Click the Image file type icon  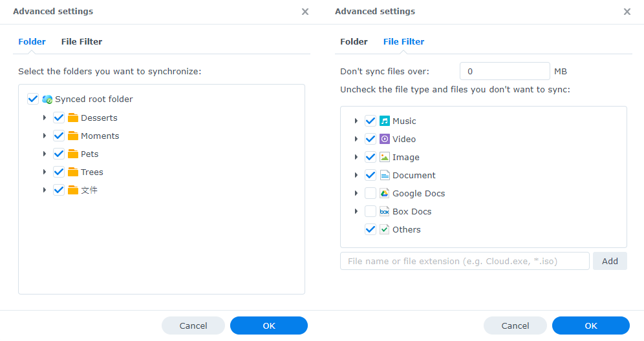(385, 157)
